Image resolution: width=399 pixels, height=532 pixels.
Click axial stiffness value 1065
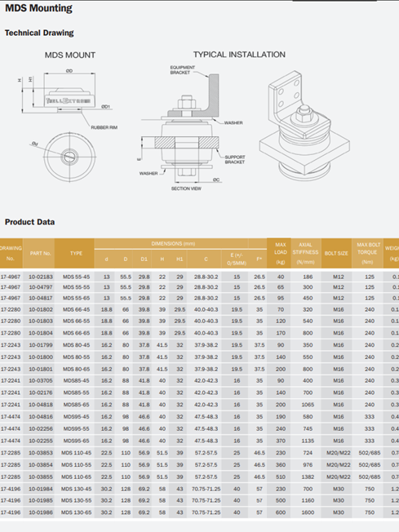pos(308,405)
